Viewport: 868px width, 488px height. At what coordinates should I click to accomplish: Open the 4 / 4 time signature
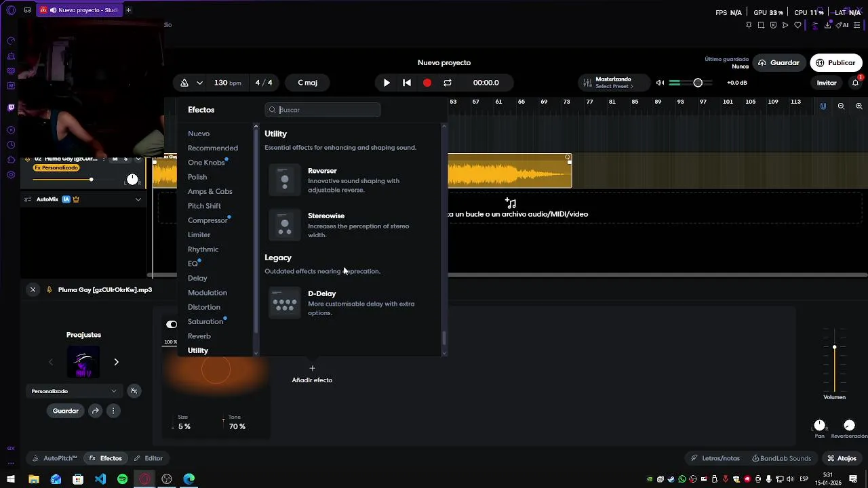tap(264, 83)
